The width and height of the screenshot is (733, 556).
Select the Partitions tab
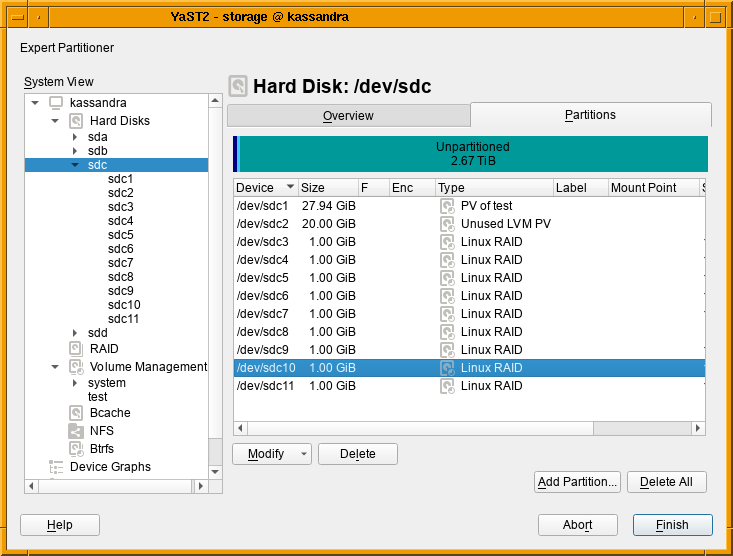pos(590,115)
